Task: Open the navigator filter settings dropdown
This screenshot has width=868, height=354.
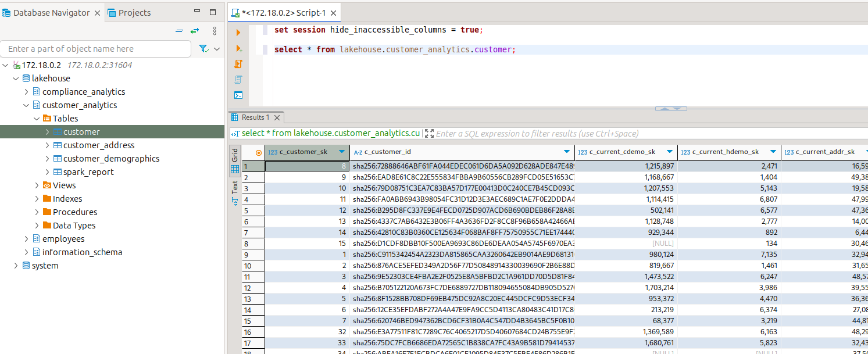Action: click(217, 49)
